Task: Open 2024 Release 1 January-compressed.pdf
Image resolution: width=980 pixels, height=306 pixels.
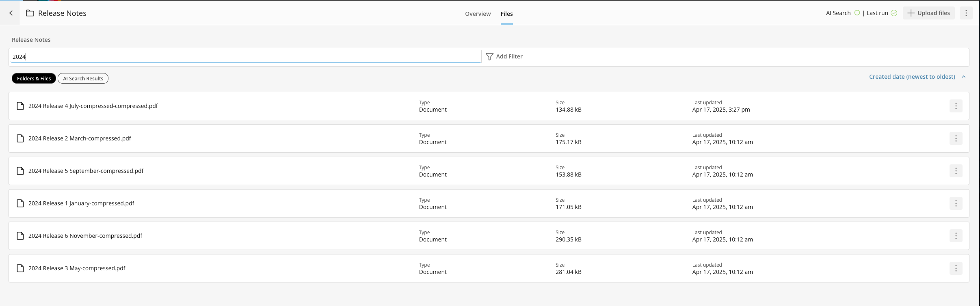Action: pos(81,203)
